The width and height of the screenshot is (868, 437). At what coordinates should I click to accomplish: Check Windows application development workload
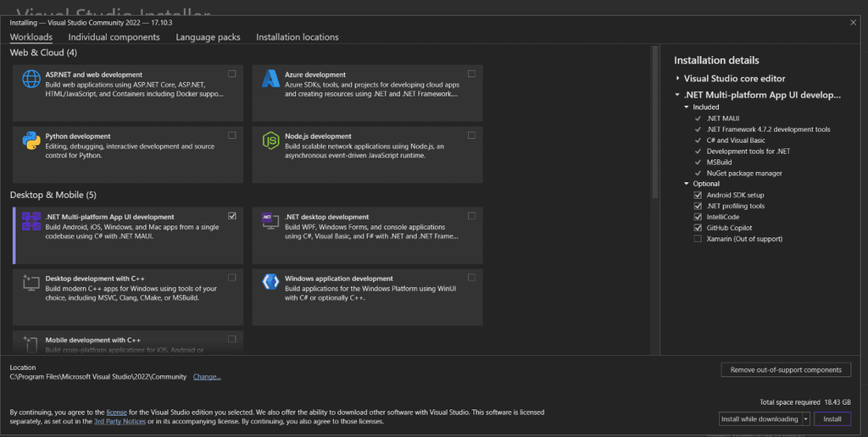(x=471, y=277)
